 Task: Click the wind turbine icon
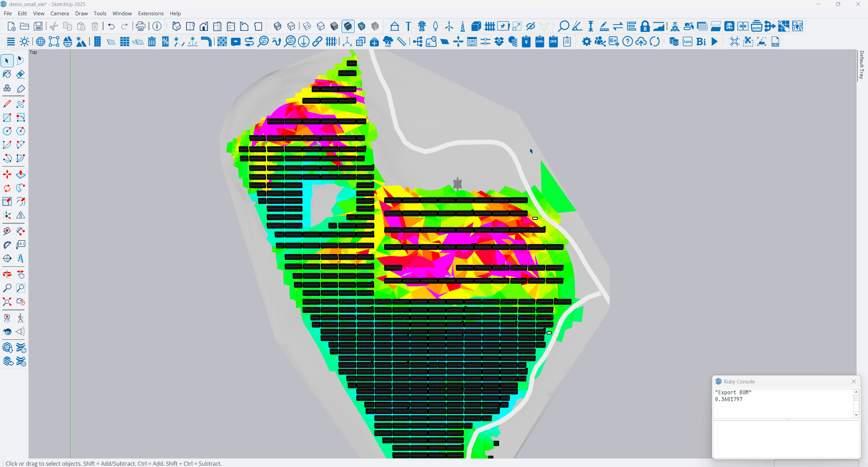click(449, 26)
